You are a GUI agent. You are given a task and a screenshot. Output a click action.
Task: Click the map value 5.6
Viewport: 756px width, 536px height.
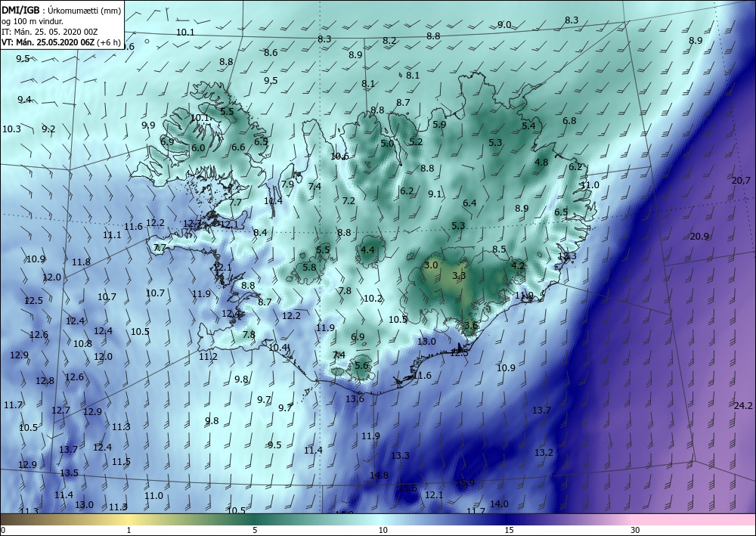pos(361,365)
